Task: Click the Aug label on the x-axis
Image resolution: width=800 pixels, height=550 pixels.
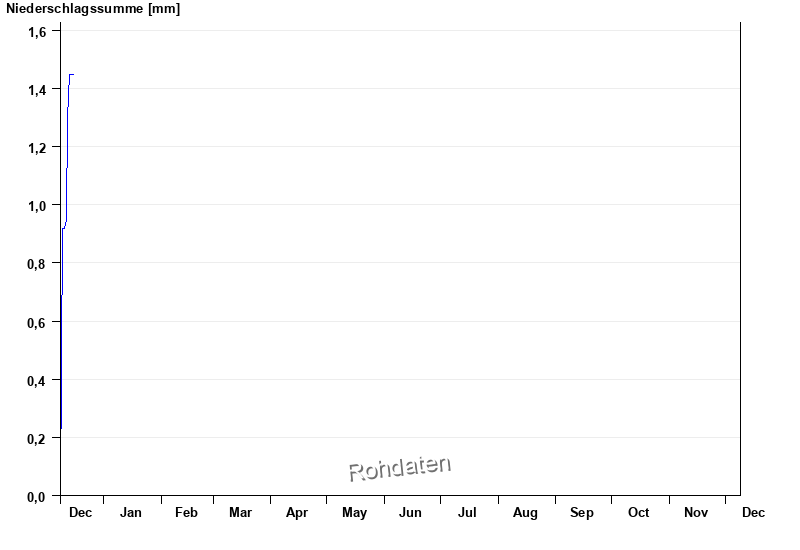Action: point(525,513)
